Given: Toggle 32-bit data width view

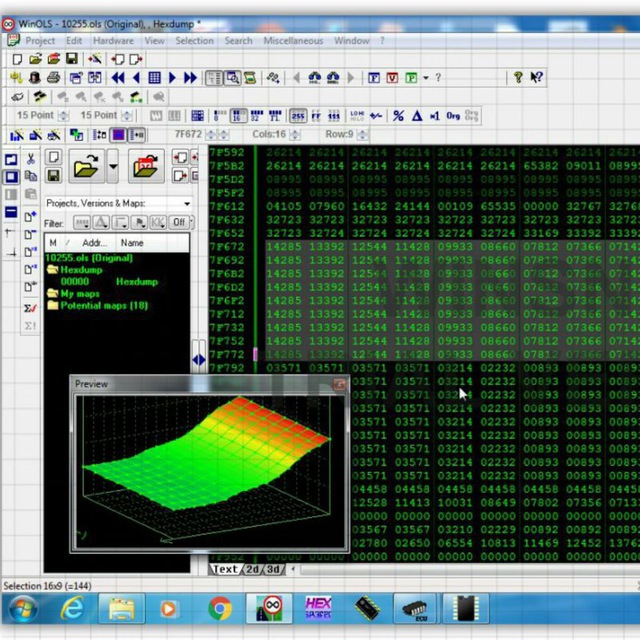Looking at the screenshot, I should point(257,116).
